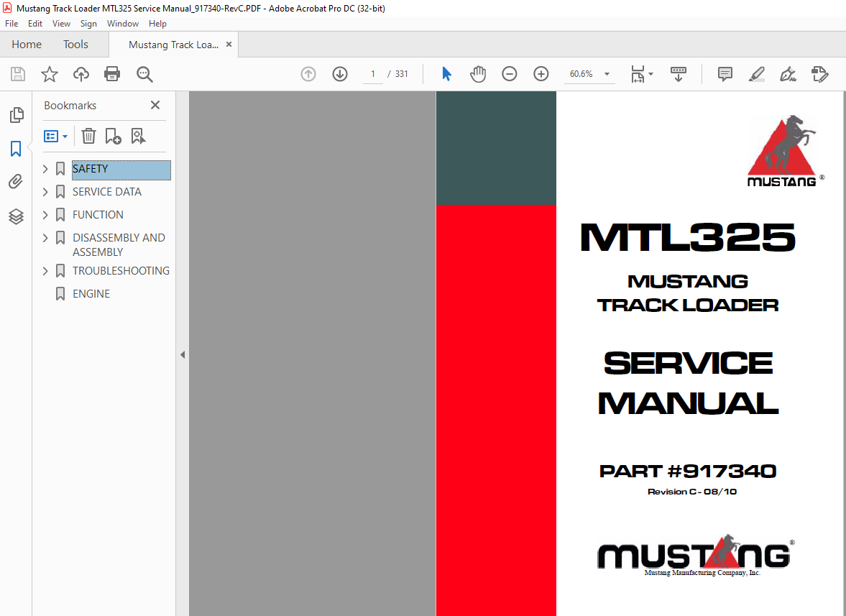Select the Mustang Track Loa... document tab
This screenshot has width=846, height=616.
point(173,45)
